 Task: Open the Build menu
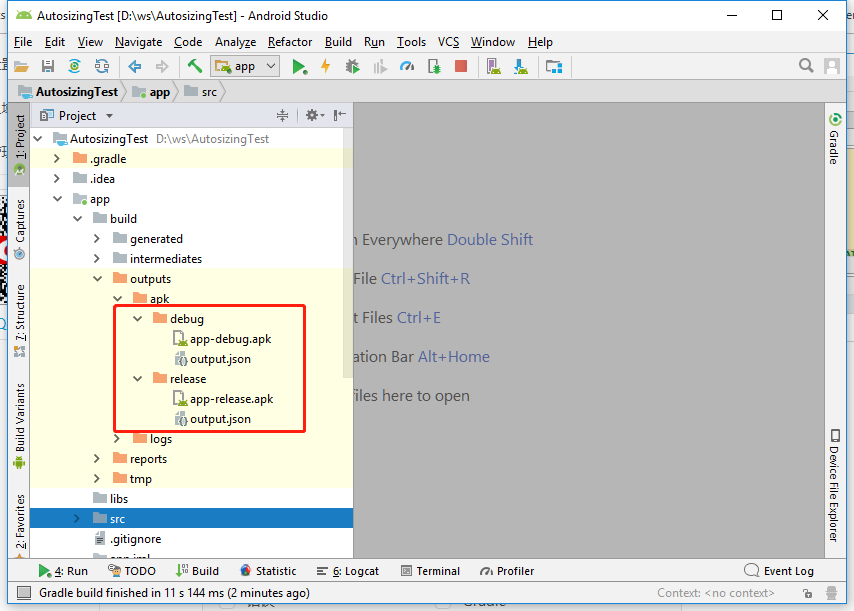pyautogui.click(x=338, y=42)
